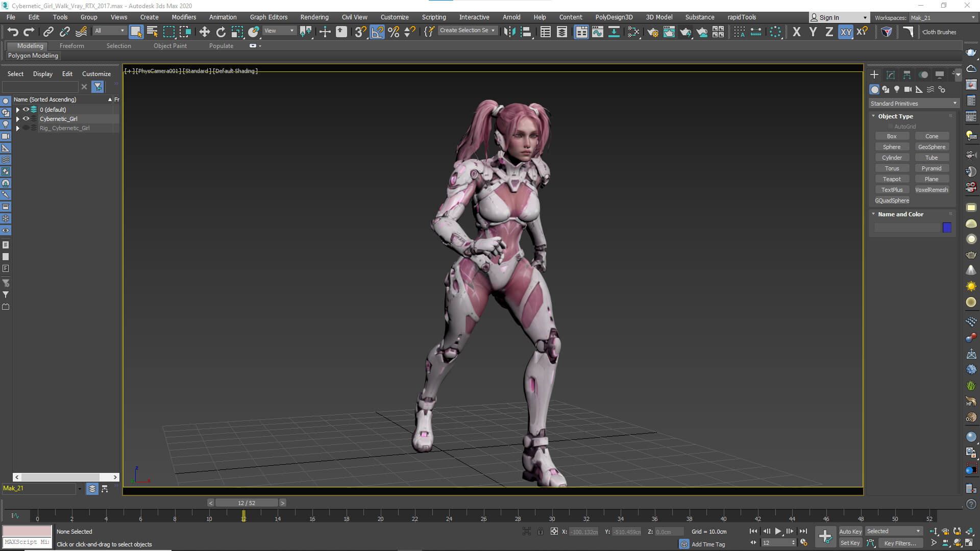This screenshot has height=551, width=980.
Task: Click the Mirror tool icon
Action: (509, 32)
